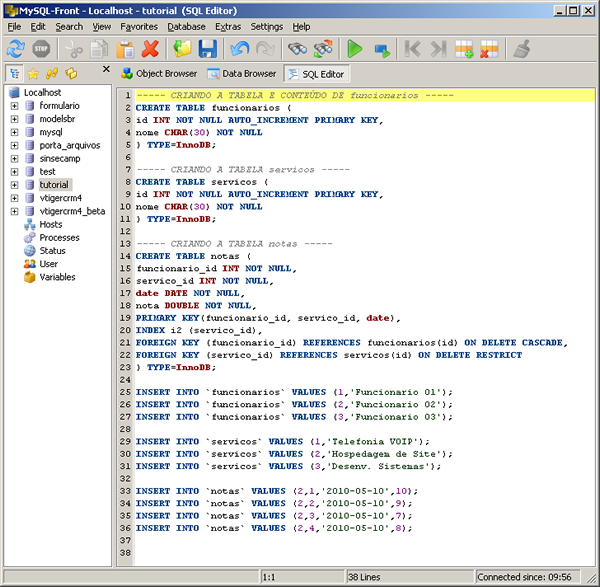Select the Hosts tree item
600x587 pixels.
coord(51,225)
